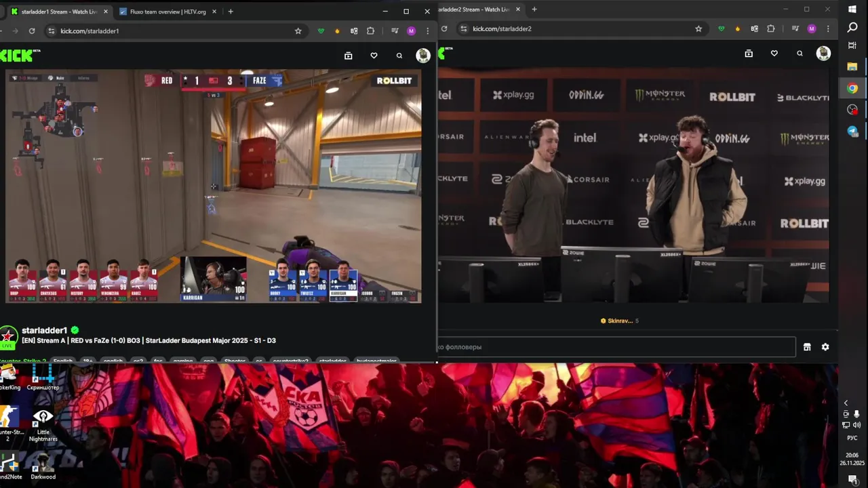Screen dimensions: 868x488
Task: Open Extensions puzzle menu in starladder1 window
Action: pos(370,30)
